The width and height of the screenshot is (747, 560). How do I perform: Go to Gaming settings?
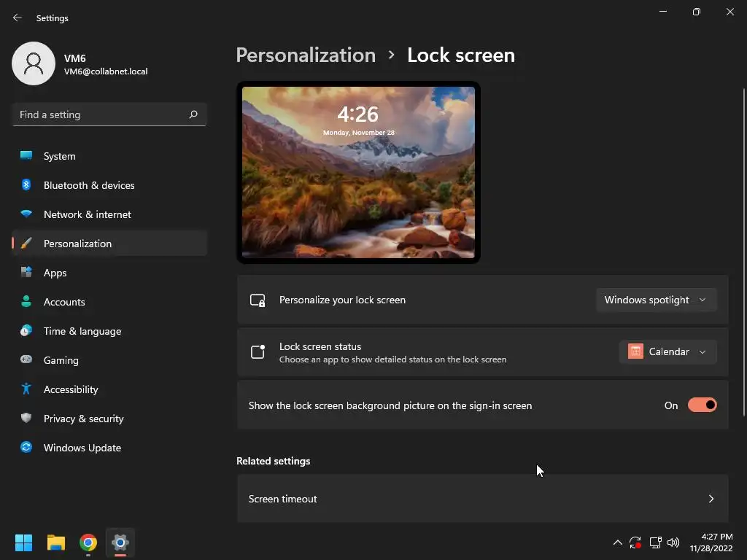coord(109,359)
